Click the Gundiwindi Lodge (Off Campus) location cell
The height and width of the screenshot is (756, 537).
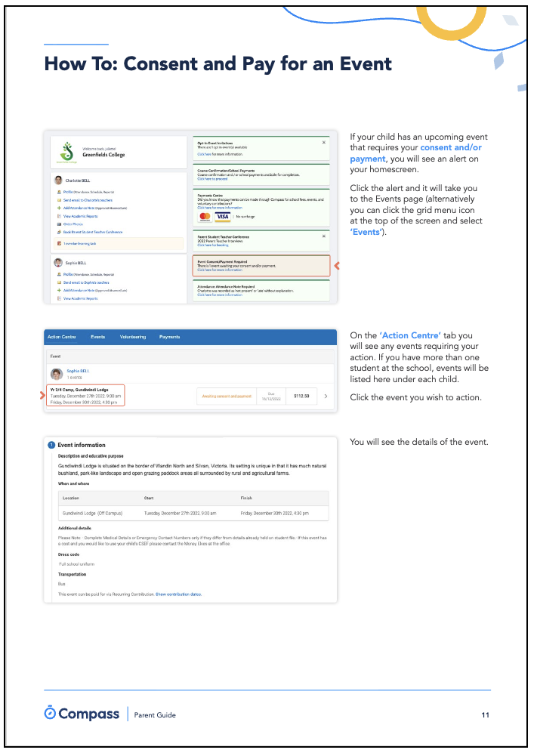point(93,513)
